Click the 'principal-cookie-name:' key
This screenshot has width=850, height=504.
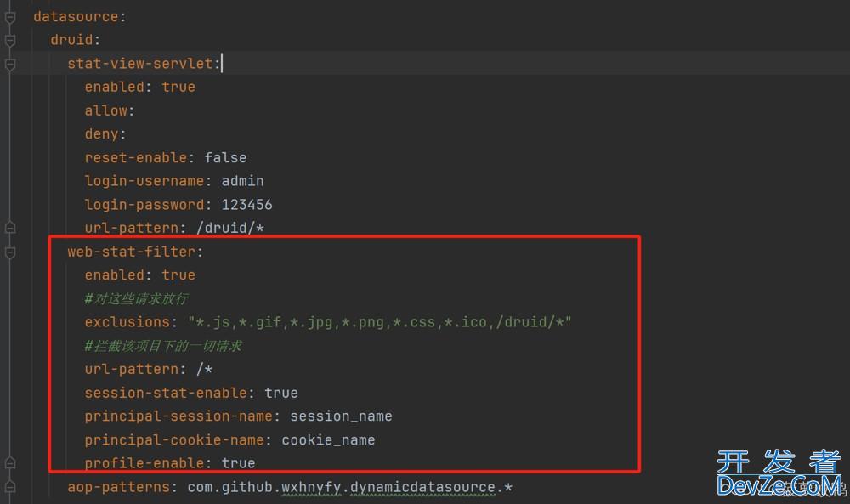pos(178,440)
